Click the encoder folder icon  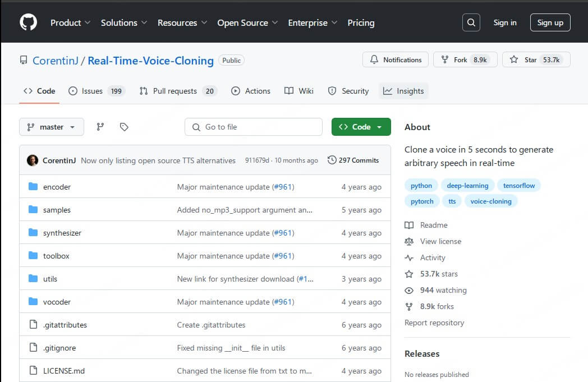[x=33, y=187]
